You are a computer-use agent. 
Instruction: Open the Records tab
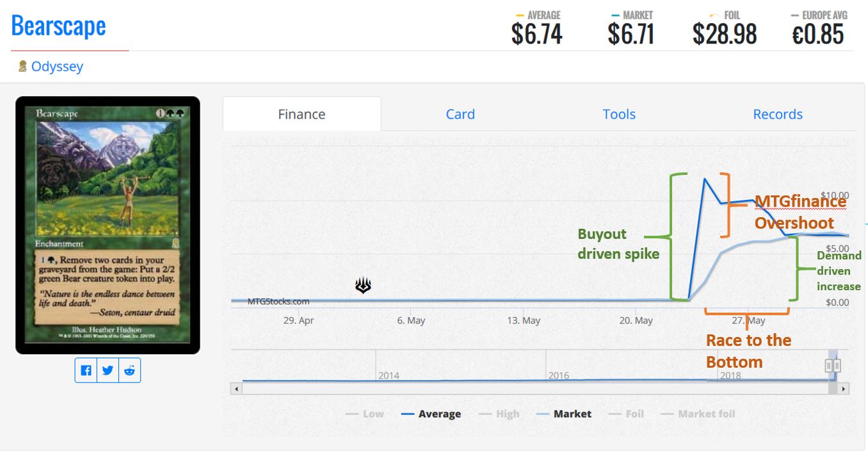pos(778,114)
